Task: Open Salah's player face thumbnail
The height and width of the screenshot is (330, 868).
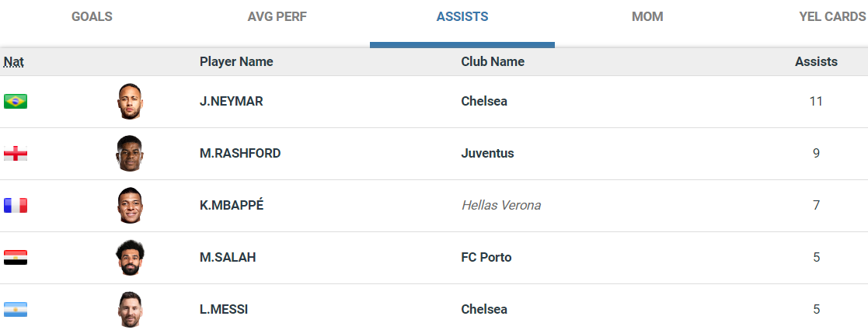Action: point(131,258)
